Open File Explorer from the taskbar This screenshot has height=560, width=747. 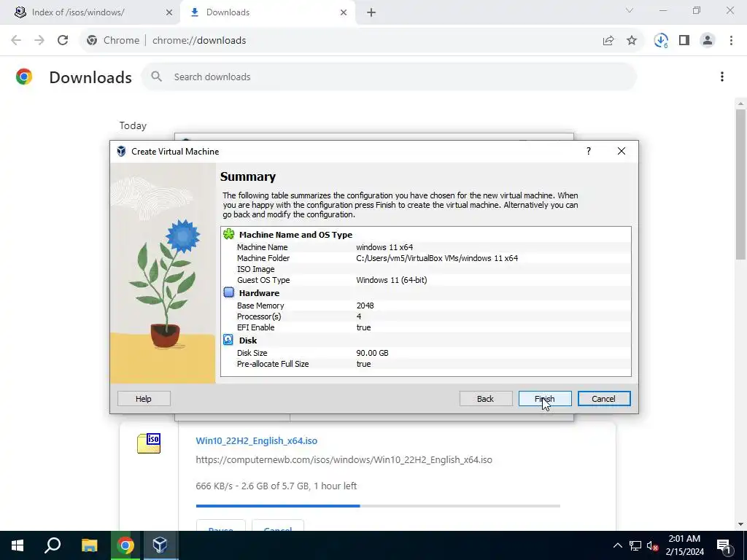(90, 545)
